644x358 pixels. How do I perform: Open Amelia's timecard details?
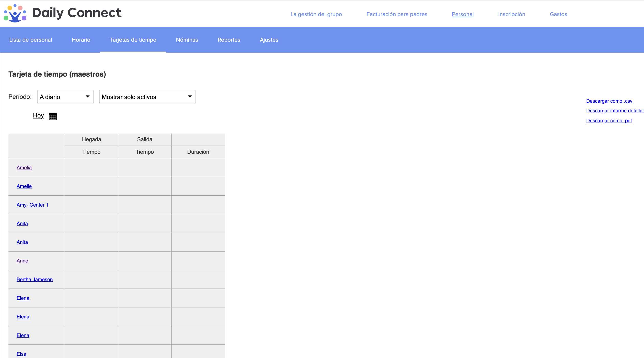(24, 168)
